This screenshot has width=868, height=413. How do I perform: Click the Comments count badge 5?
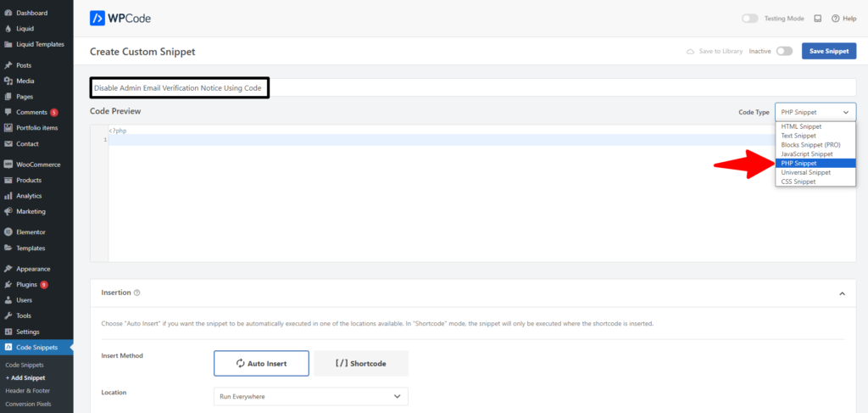(x=53, y=113)
